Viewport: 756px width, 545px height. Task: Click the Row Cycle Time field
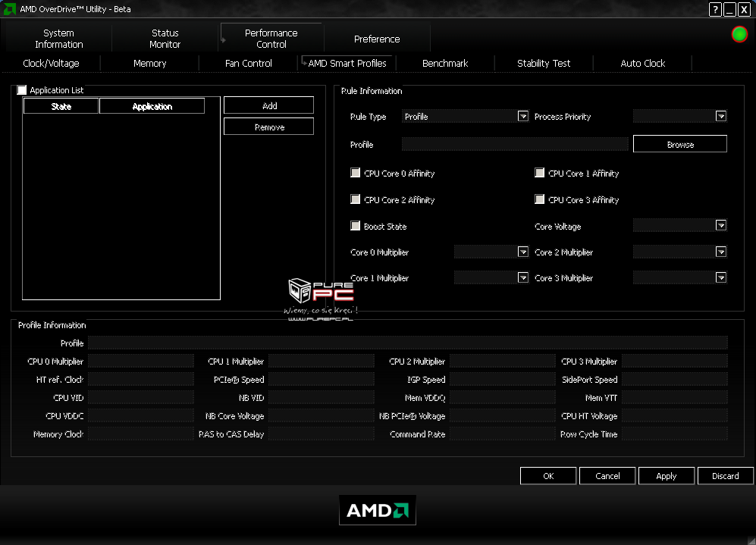coord(675,434)
